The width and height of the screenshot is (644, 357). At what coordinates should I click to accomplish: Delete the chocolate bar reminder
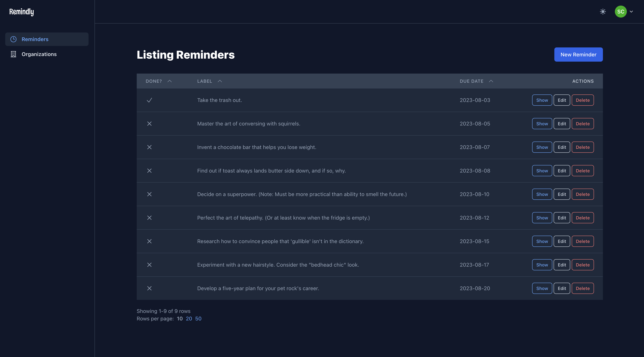[x=583, y=147]
